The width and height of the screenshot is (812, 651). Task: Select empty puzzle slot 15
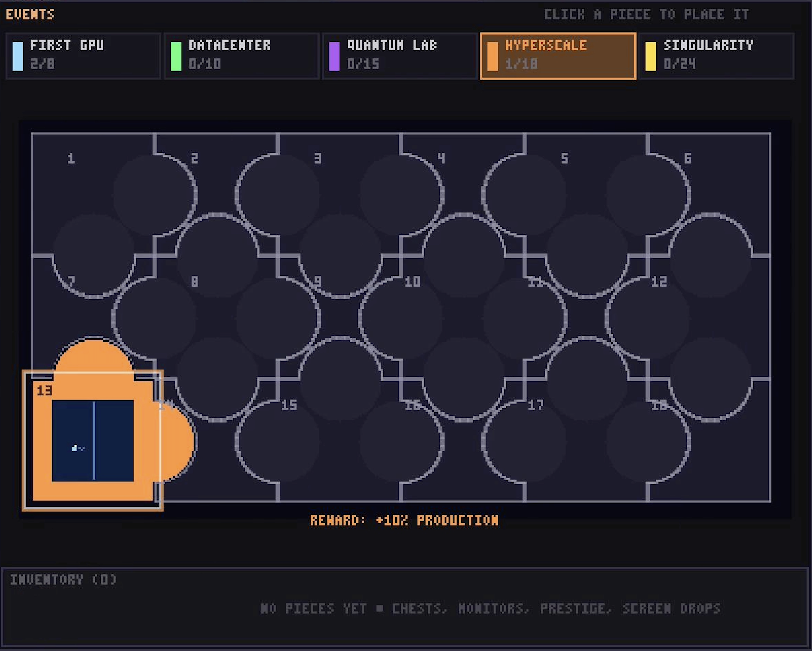pos(339,441)
